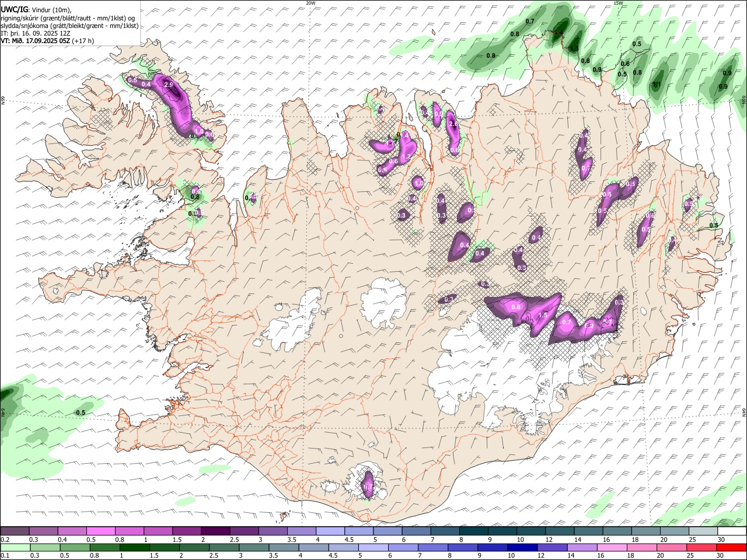Click the deep navy blue 10 swatch in lower legend
Image resolution: width=747 pixels, height=560 pixels.
coord(522,548)
